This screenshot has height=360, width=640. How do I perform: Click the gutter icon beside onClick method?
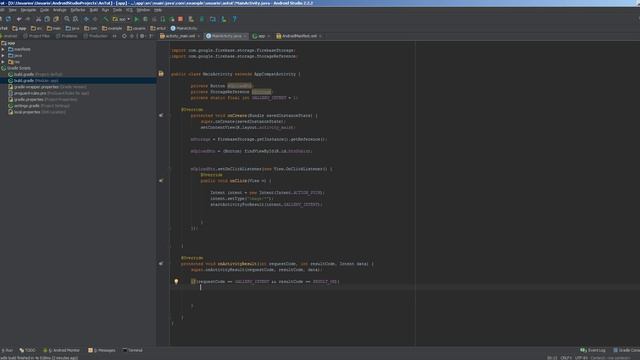(161, 180)
